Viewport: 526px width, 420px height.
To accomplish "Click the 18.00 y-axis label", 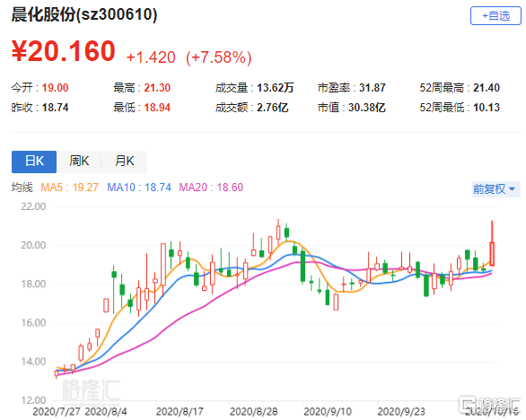I will pos(33,284).
